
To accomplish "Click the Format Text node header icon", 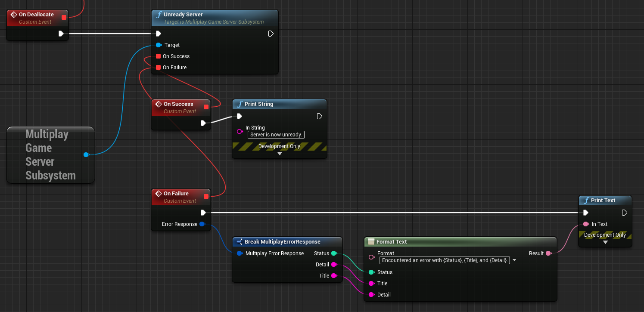I will [x=371, y=241].
